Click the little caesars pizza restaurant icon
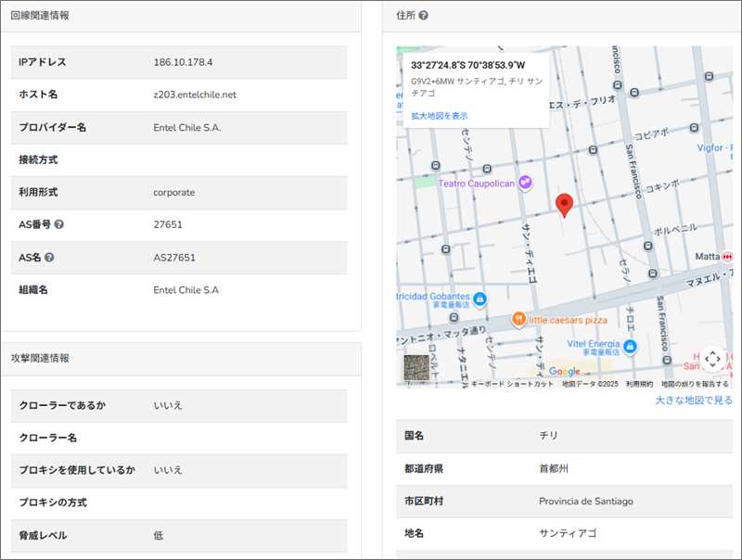This screenshot has width=742, height=560. tap(518, 320)
